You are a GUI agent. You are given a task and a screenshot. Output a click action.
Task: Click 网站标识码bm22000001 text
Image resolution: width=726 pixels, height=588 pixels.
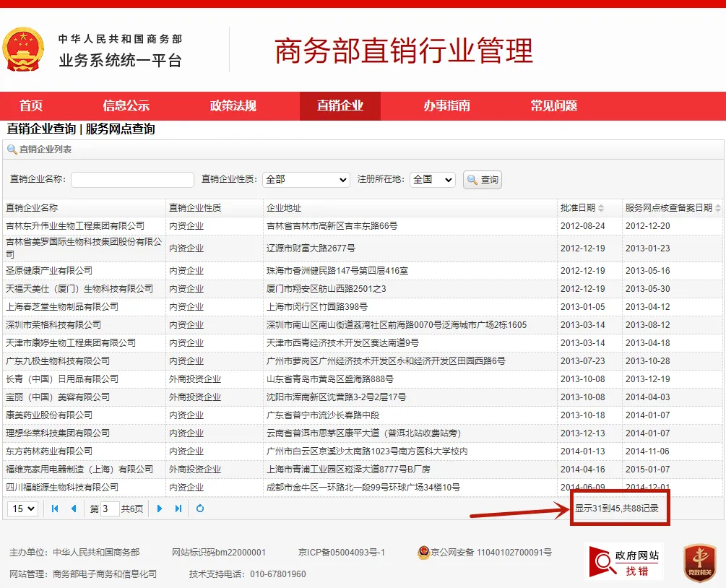pyautogui.click(x=219, y=553)
